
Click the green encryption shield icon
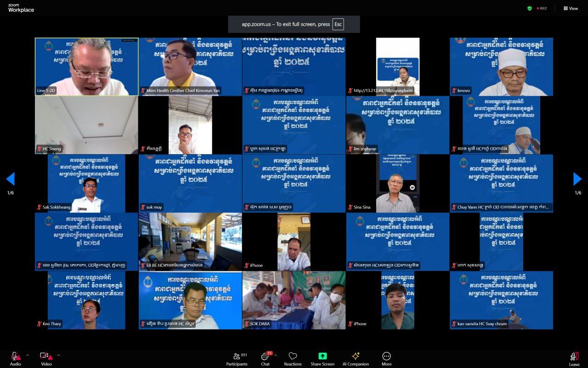(x=530, y=8)
